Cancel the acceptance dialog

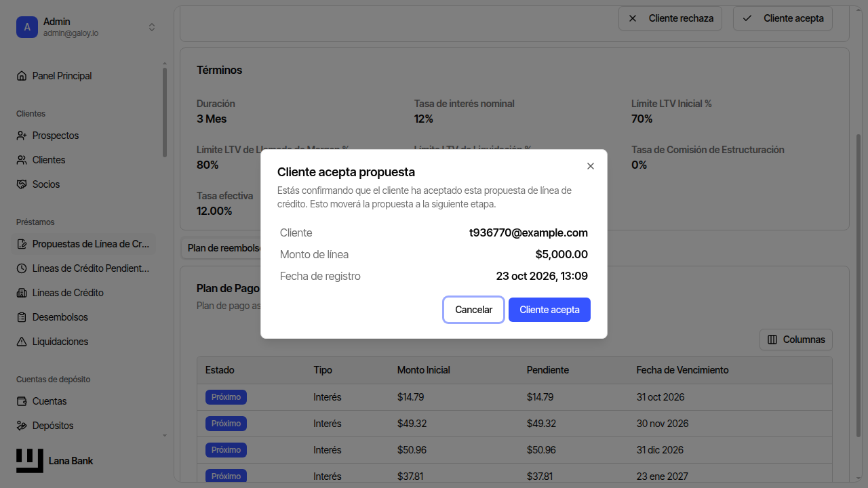click(473, 310)
